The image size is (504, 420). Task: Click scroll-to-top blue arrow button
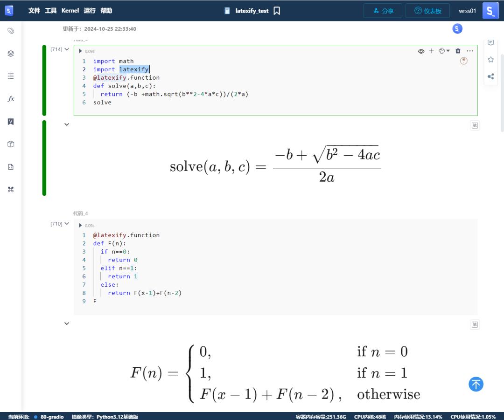(x=476, y=384)
